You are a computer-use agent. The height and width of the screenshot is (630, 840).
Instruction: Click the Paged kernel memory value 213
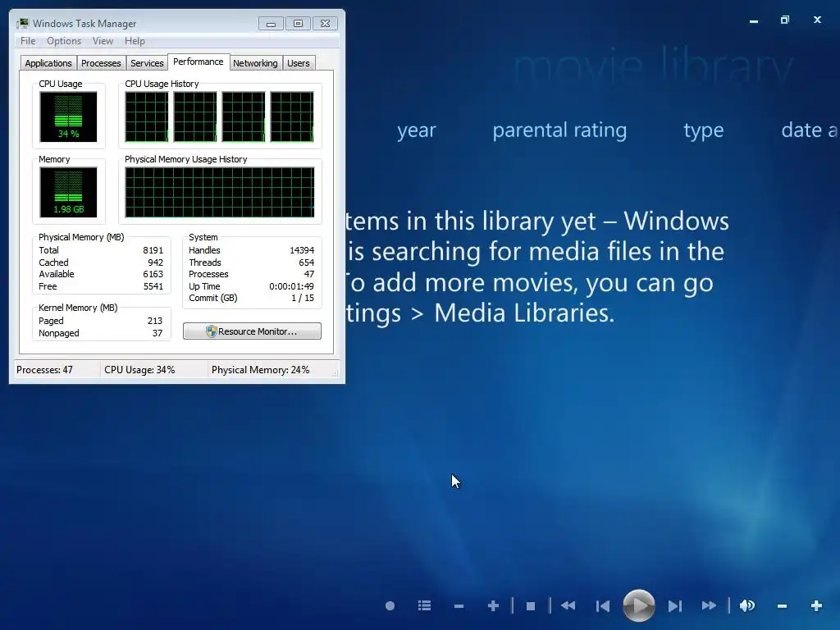[x=155, y=321]
